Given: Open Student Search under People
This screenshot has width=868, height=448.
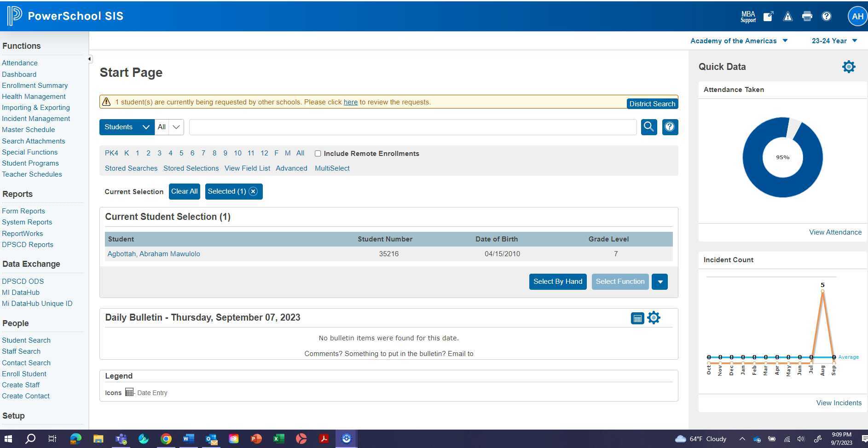Looking at the screenshot, I should point(26,340).
